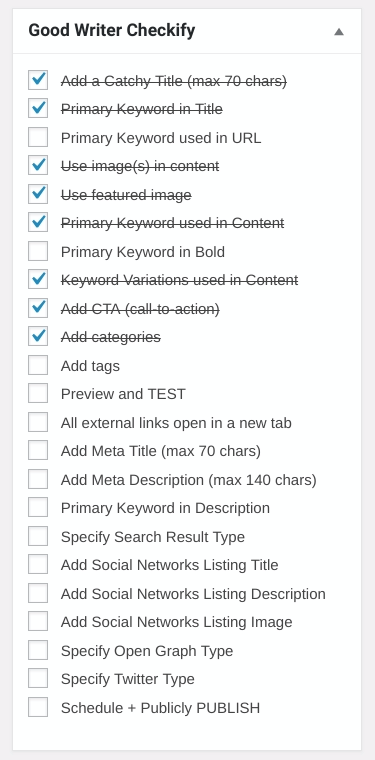Uncheck Add categories checkbox

[38, 336]
